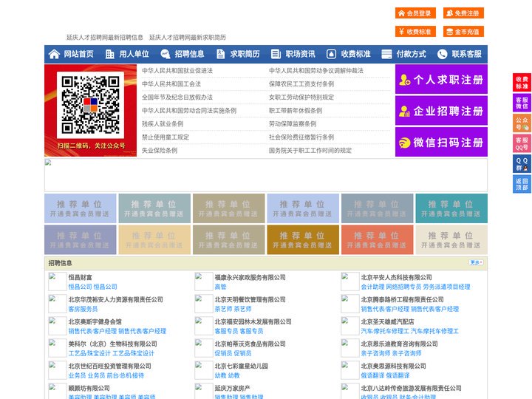Open the purple 客服微信 side widget

[x=522, y=103]
